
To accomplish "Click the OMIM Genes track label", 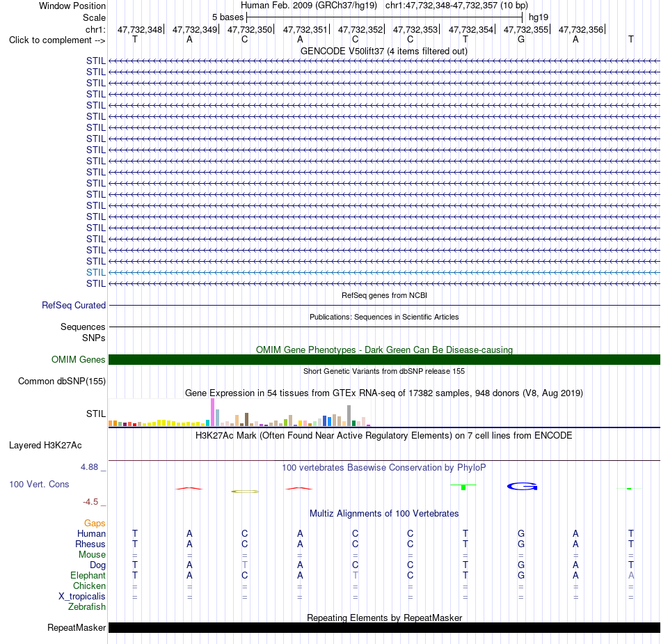I will click(x=78, y=359).
